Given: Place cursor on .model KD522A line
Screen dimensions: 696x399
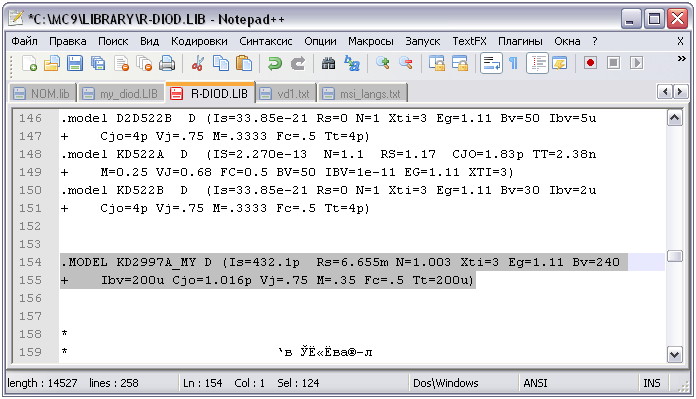Looking at the screenshot, I should tap(328, 154).
